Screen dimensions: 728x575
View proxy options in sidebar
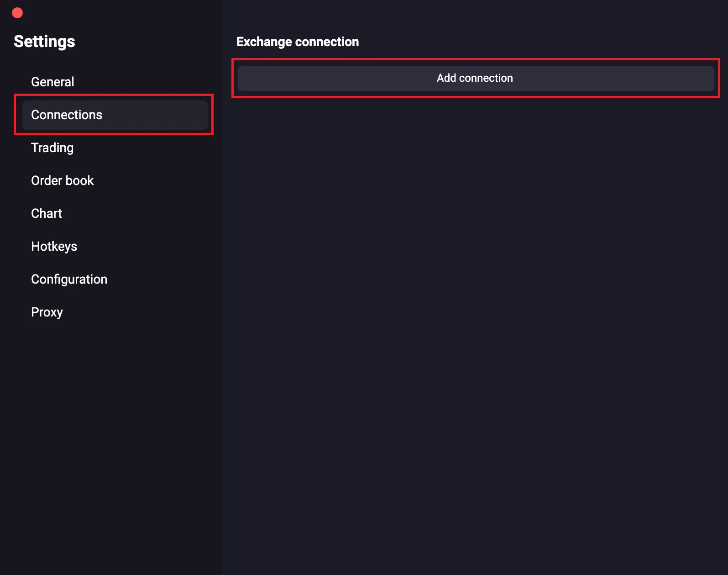click(x=47, y=312)
